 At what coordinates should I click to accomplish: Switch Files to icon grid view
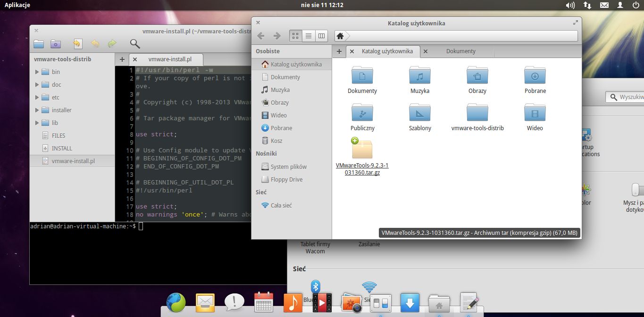click(295, 36)
